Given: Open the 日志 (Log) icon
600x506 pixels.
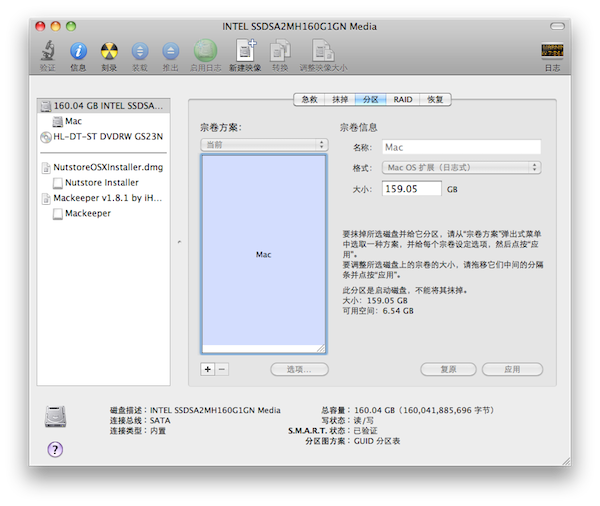Looking at the screenshot, I should coord(551,52).
